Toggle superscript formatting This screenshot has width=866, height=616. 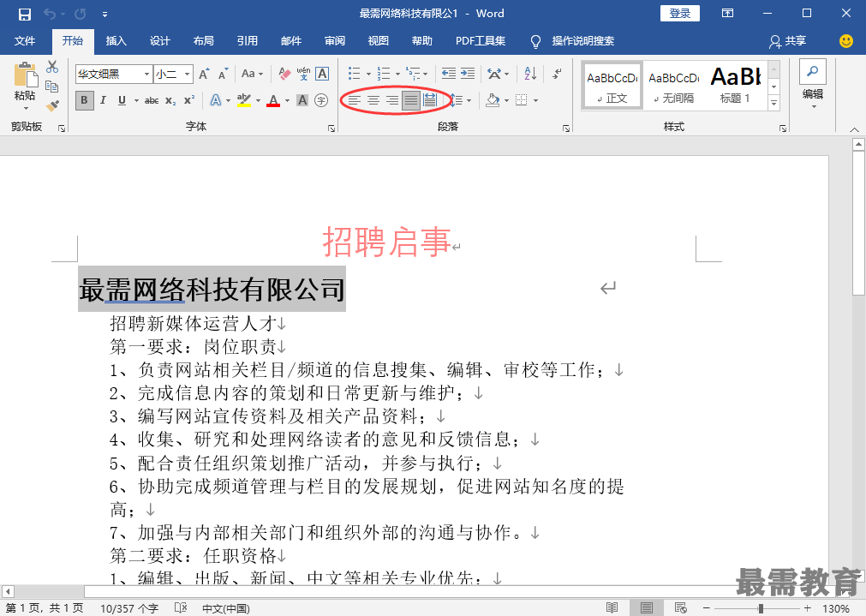click(189, 100)
